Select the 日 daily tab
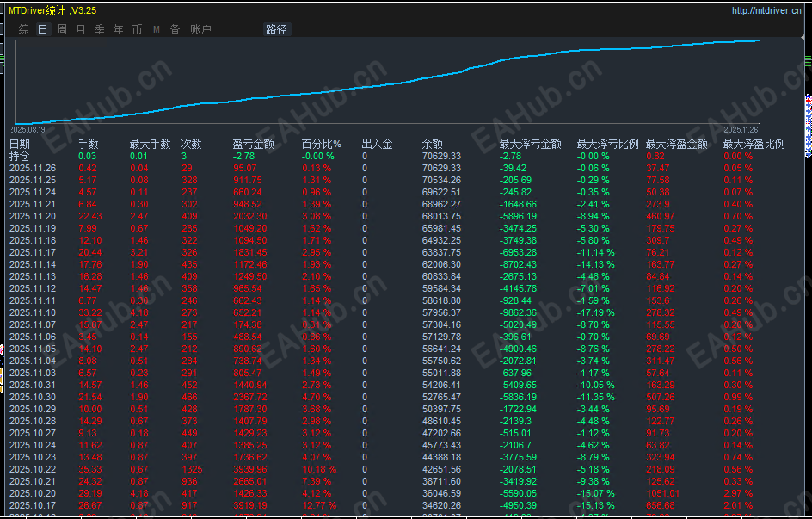 tap(43, 29)
